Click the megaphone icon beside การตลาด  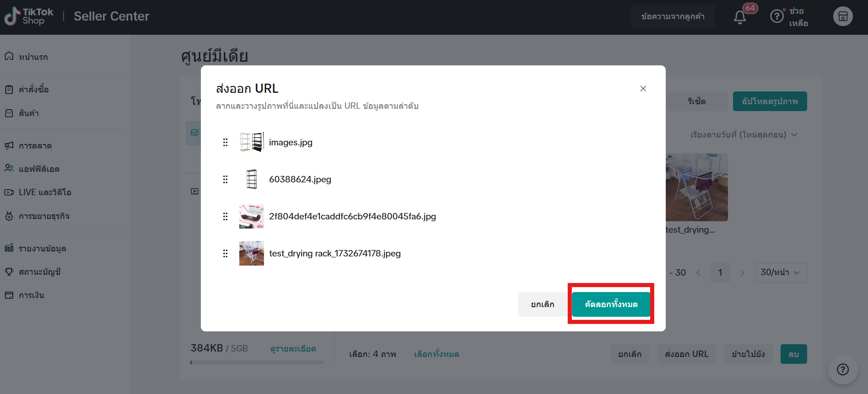point(9,145)
